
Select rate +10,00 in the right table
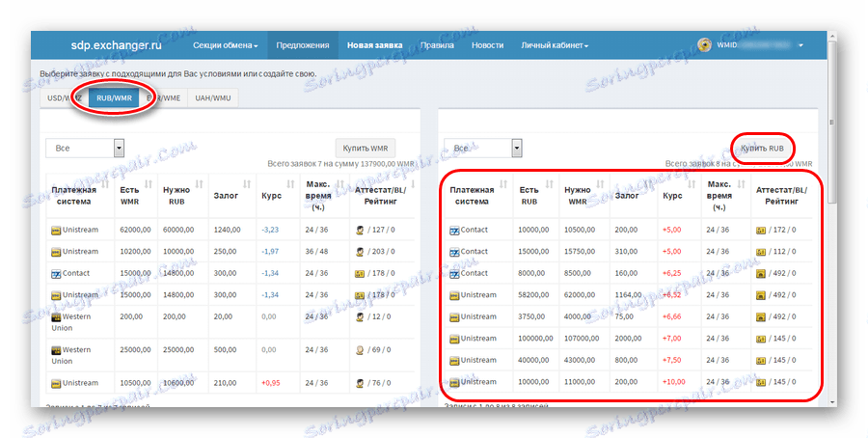tap(674, 382)
